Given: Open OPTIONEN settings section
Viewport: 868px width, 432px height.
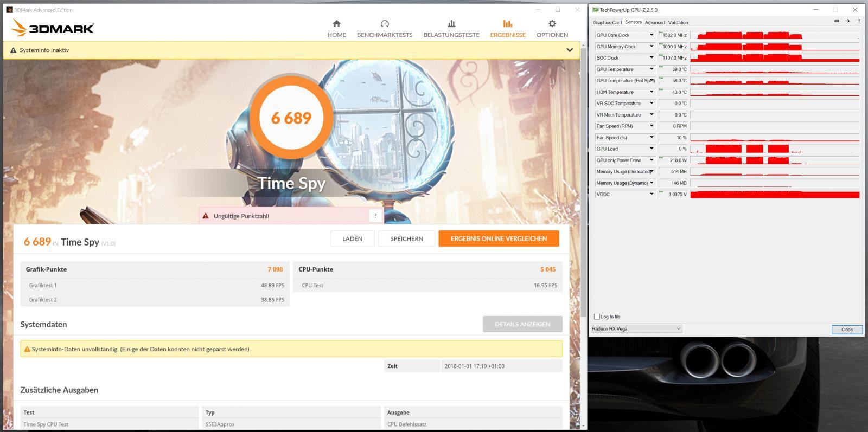Looking at the screenshot, I should 552,29.
